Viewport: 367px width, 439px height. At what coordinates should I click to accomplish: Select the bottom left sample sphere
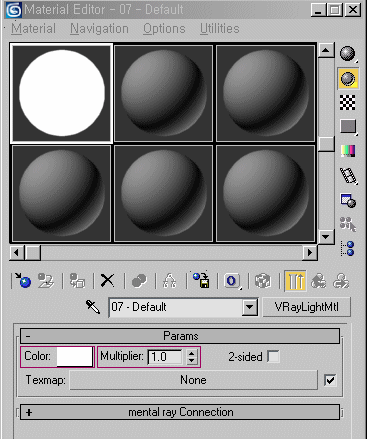pyautogui.click(x=61, y=193)
